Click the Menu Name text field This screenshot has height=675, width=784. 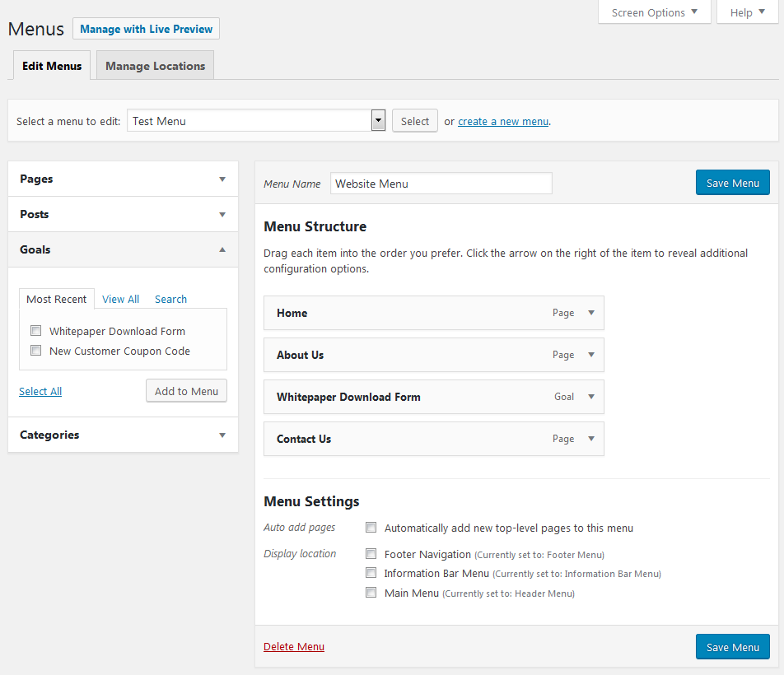point(441,184)
